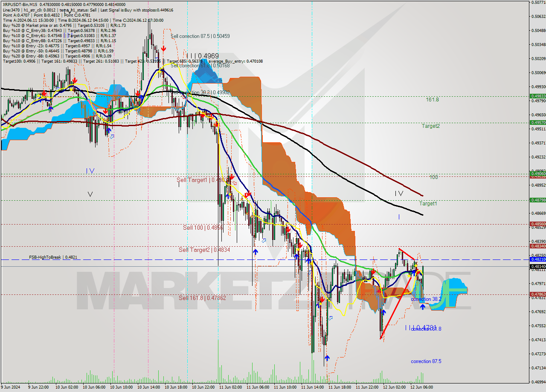Screen dimensions: 546x392
Task: Select the 0.50201 price axis value
Action: click(x=538, y=58)
